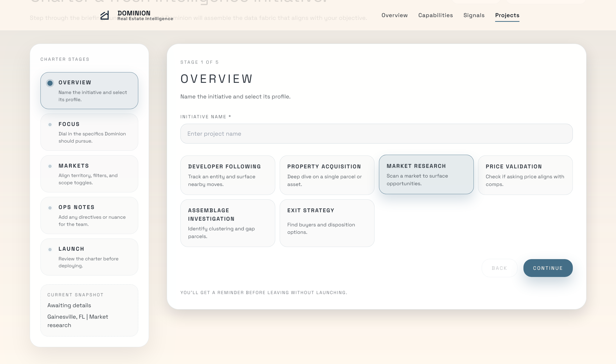Click the Dominion house logo icon
616x364 pixels.
point(104,15)
